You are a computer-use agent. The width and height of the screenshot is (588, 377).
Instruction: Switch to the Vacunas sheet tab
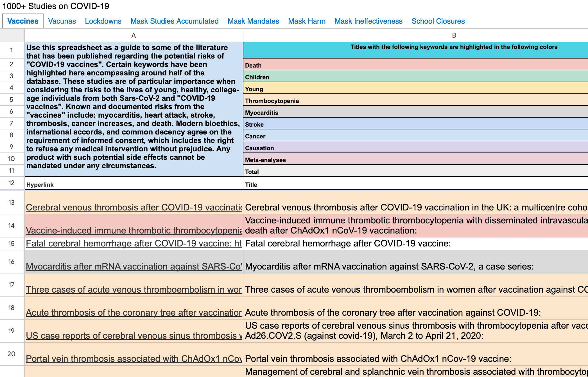pyautogui.click(x=62, y=21)
